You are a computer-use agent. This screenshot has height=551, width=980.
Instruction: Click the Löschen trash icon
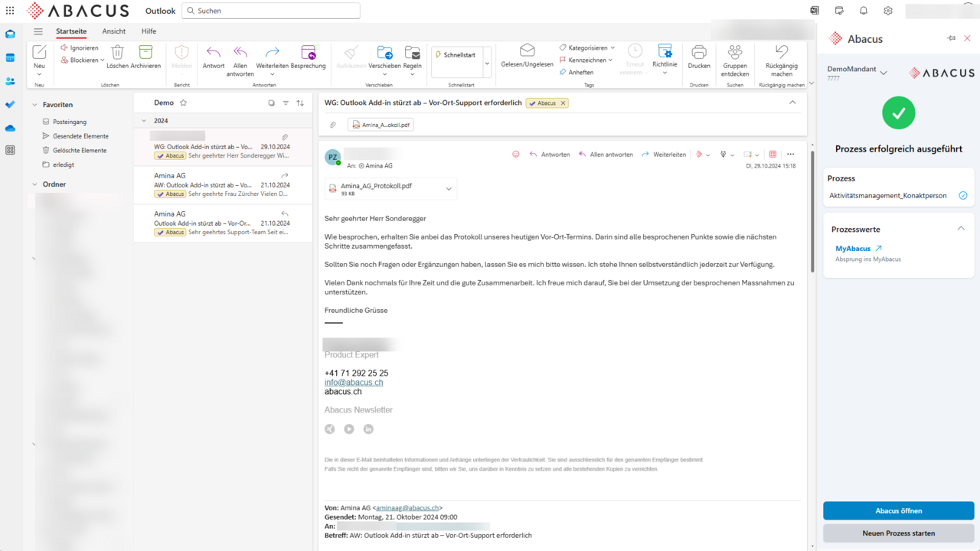pos(117,53)
